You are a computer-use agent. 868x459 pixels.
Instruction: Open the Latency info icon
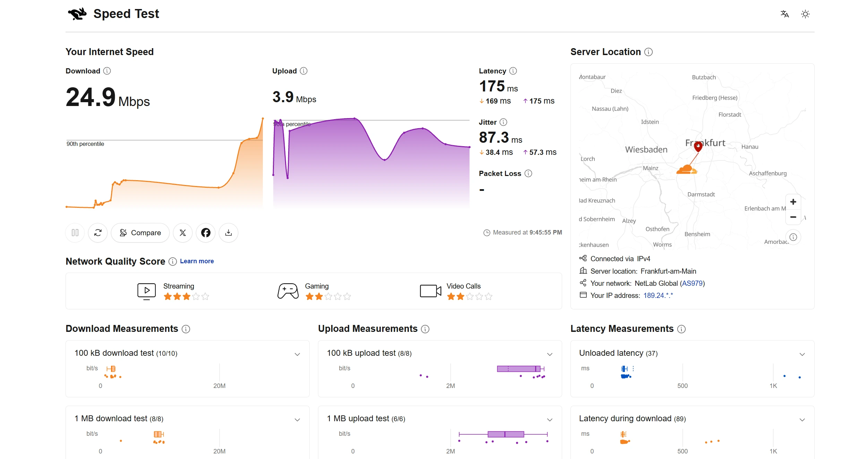513,71
